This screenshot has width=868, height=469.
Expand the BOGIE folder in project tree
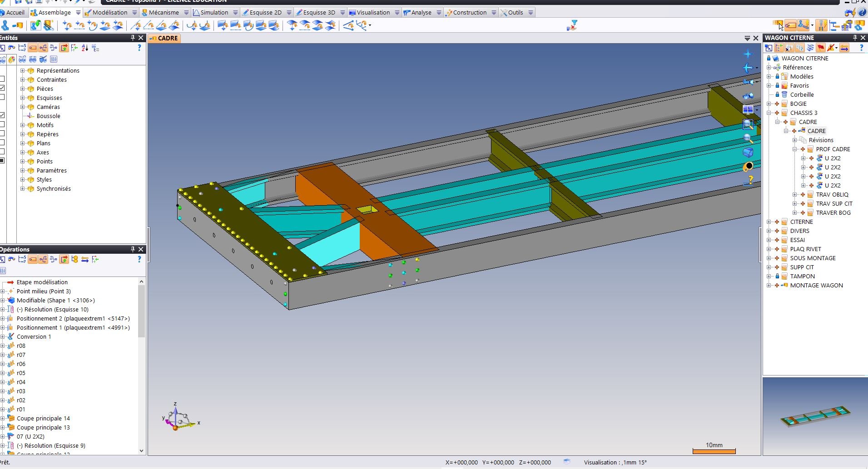pyautogui.click(x=769, y=104)
